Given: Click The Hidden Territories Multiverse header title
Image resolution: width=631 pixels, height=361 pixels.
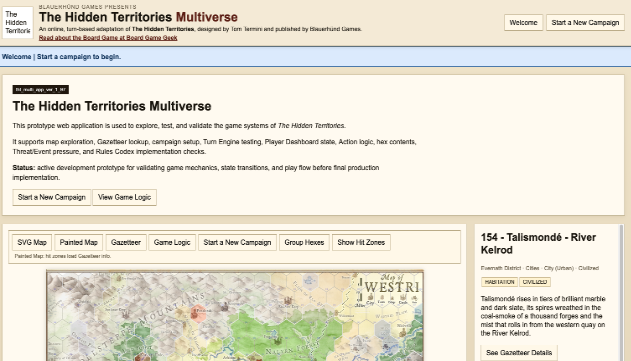Looking at the screenshot, I should [x=138, y=17].
